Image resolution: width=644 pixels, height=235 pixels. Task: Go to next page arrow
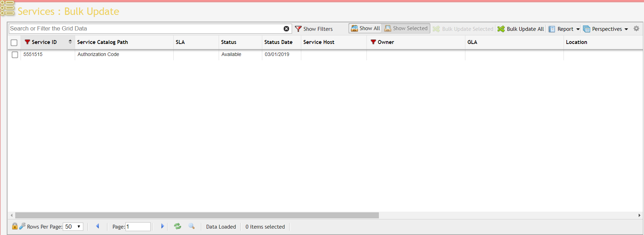(162, 226)
